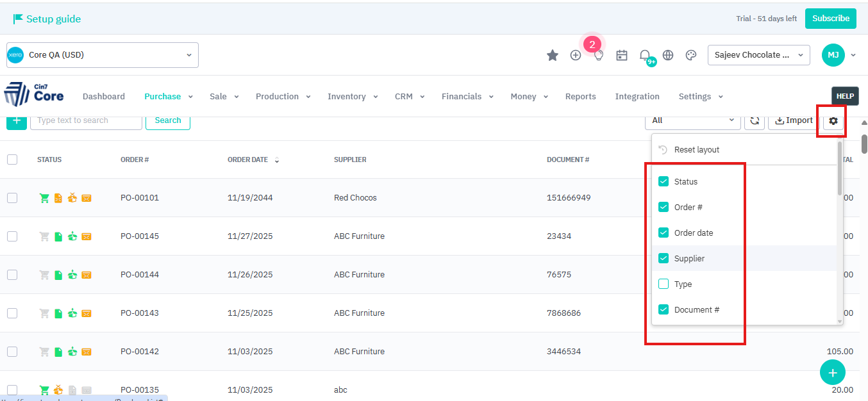This screenshot has width=868, height=401.
Task: Click the refresh list icon
Action: coord(755,120)
